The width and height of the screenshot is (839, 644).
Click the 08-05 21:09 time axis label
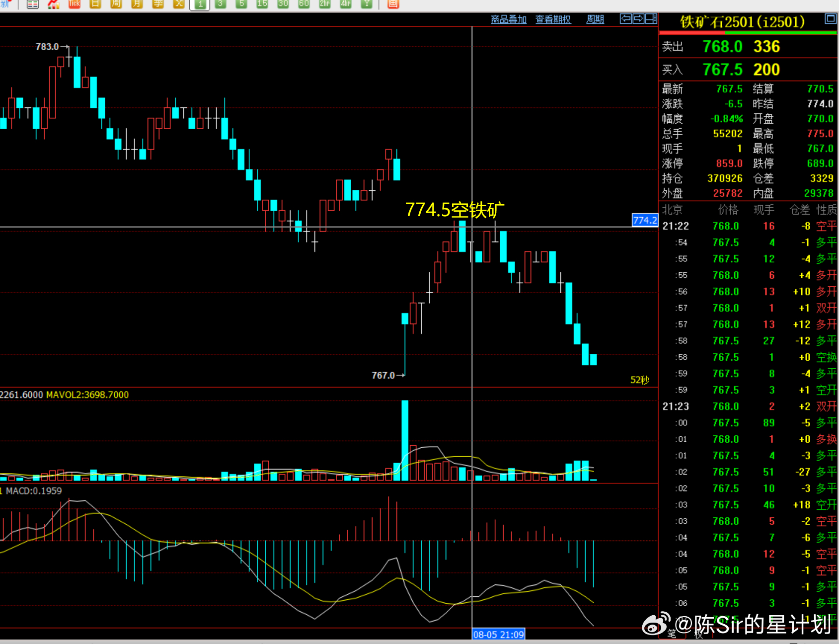coord(498,635)
